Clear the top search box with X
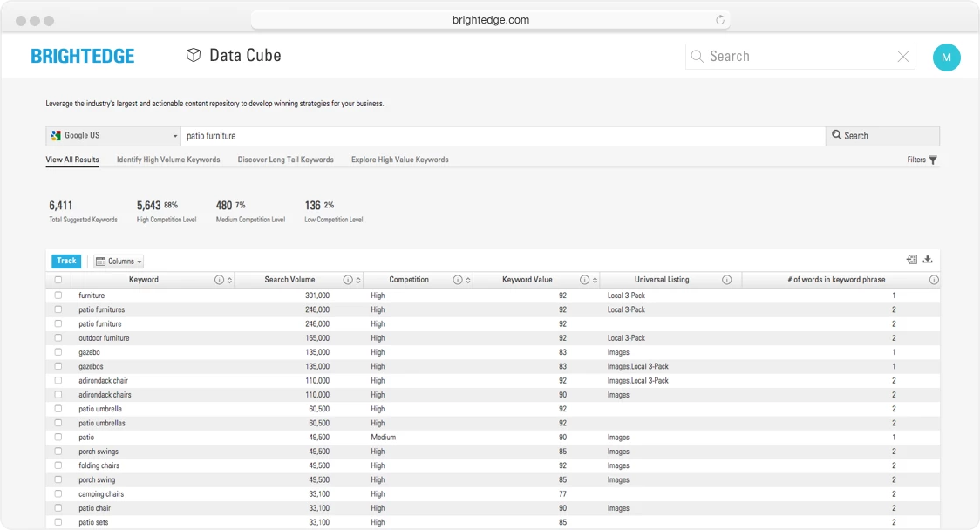980x530 pixels. click(x=903, y=57)
